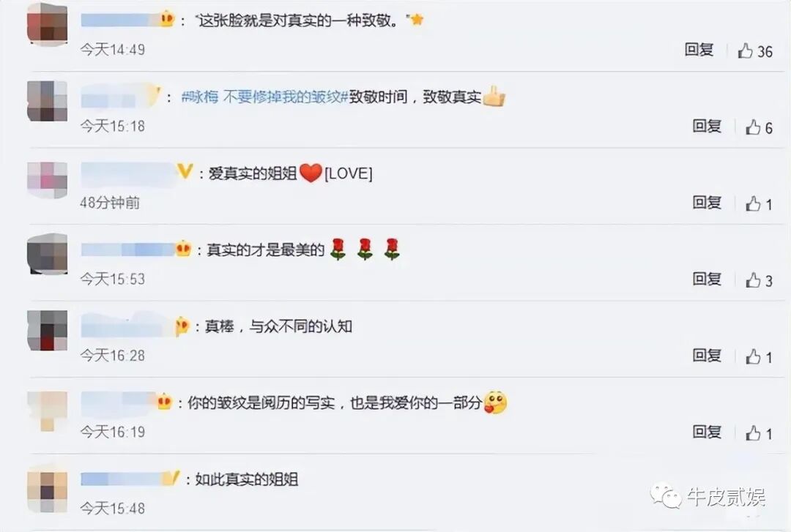The height and width of the screenshot is (532, 791).
Task: Like the comment with 36 likes
Action: 745,50
